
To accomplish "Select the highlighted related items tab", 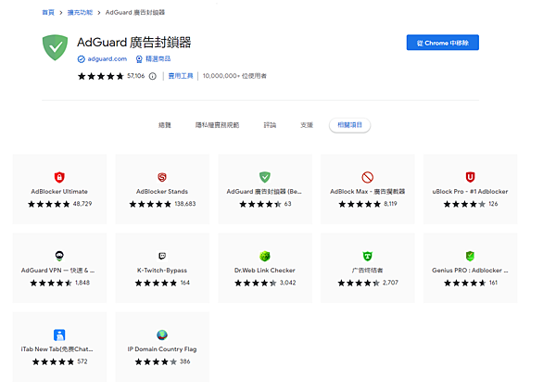I will 349,125.
